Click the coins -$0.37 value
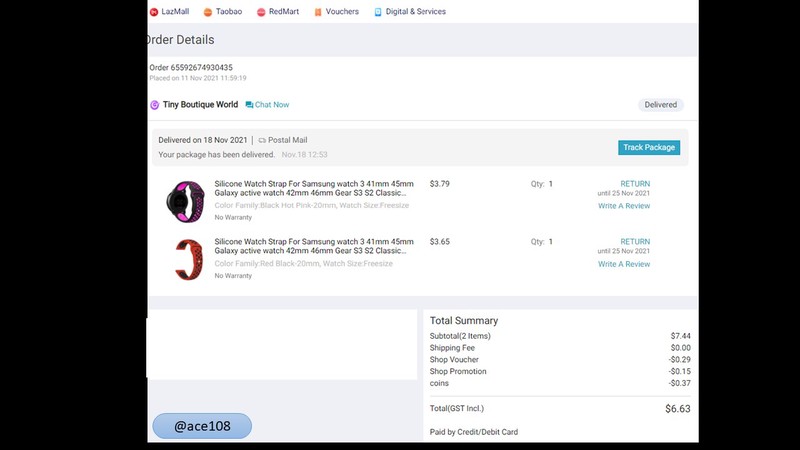The width and height of the screenshot is (800, 450). tap(680, 383)
